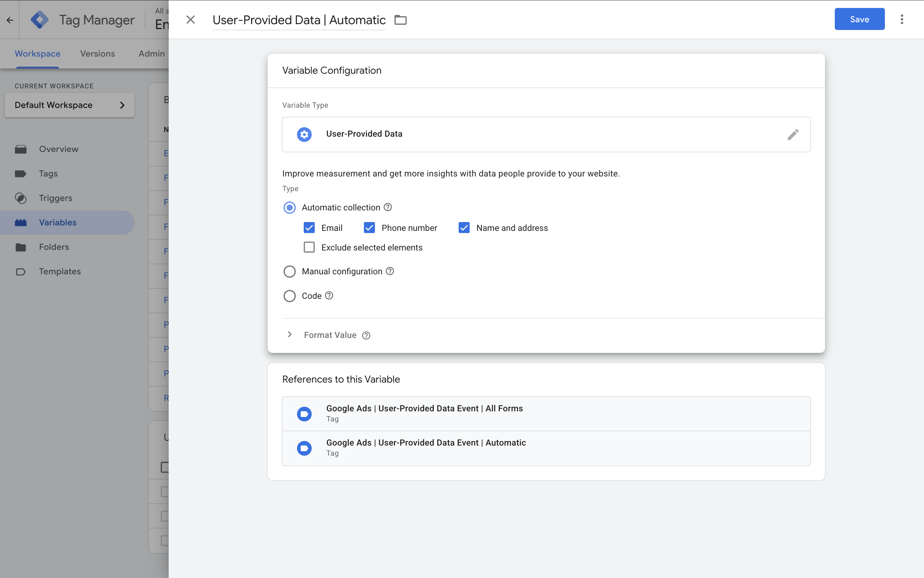The image size is (924, 578).
Task: Open the three-dot more actions menu
Action: click(x=901, y=19)
